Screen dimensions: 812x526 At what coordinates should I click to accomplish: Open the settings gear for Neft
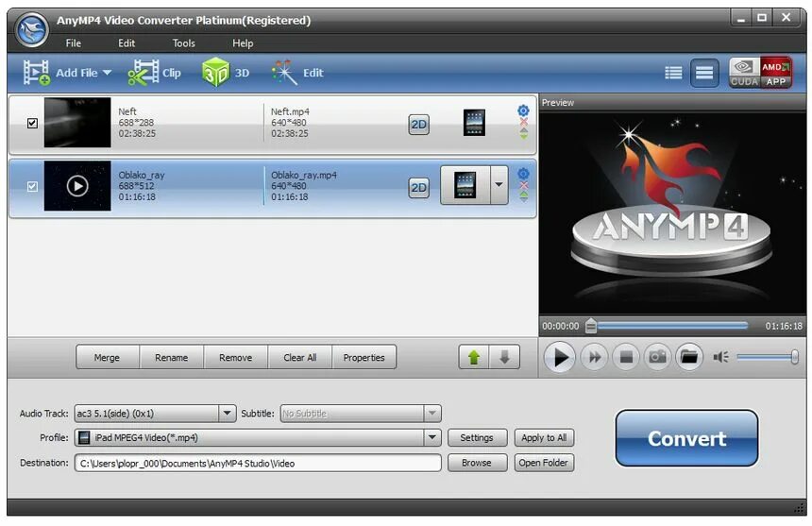pos(524,110)
